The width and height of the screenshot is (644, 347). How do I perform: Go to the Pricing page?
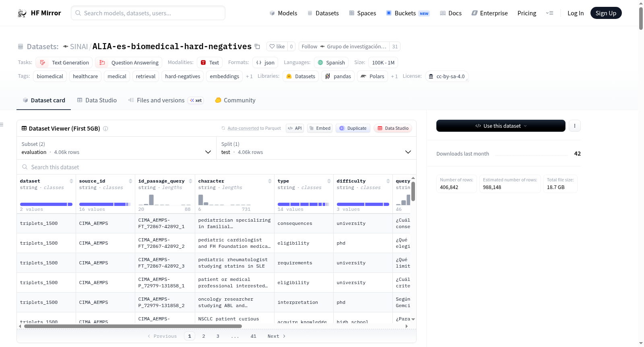point(527,13)
